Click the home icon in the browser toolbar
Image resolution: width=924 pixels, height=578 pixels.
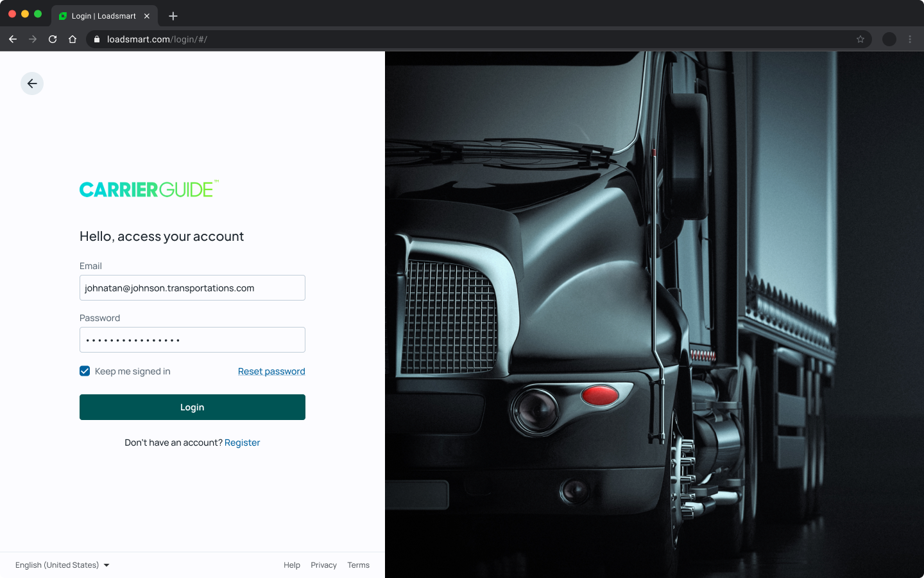click(73, 39)
